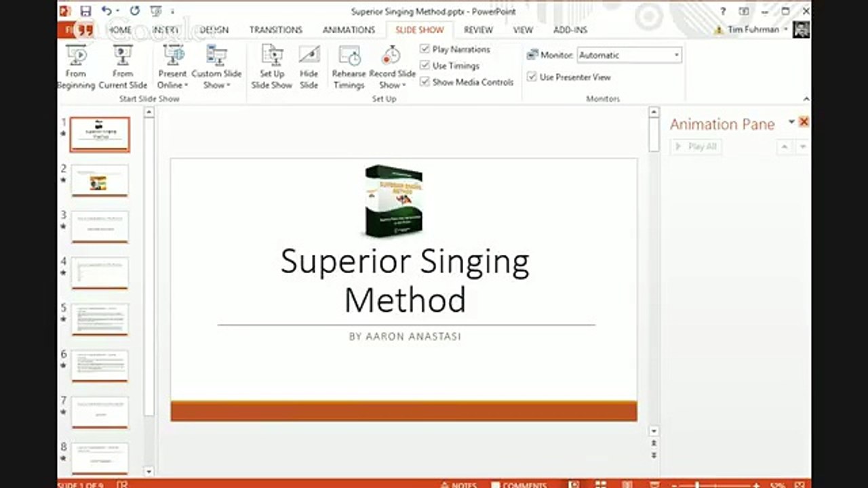This screenshot has width=868, height=488.
Task: Open the Monitor dropdown set to Automatic
Action: [629, 55]
